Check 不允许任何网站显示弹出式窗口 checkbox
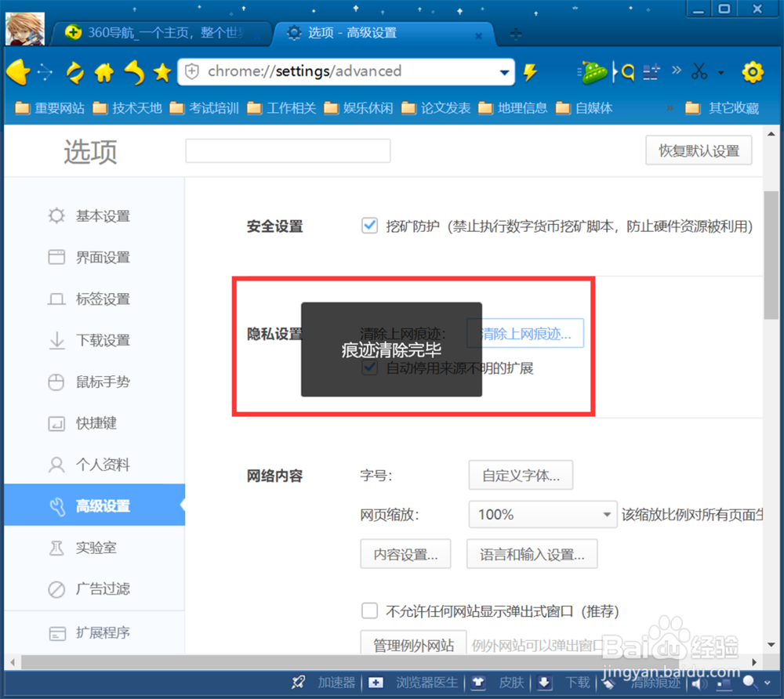The image size is (784, 699). [x=369, y=610]
